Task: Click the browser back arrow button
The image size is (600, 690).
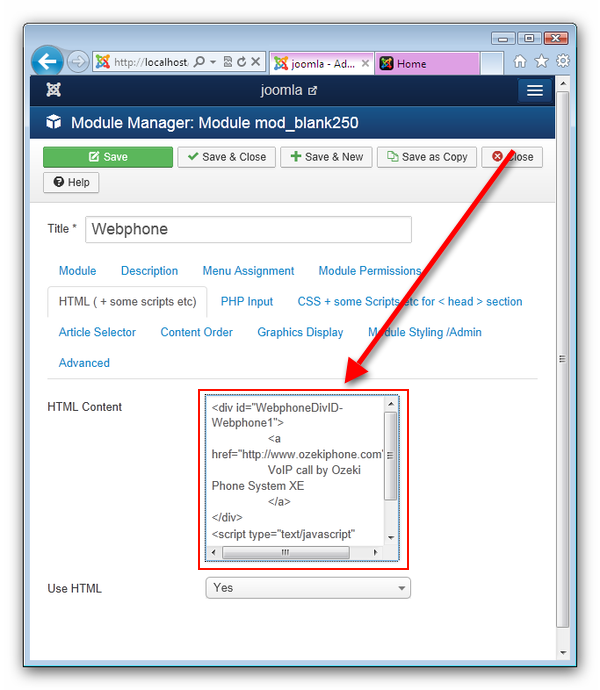Action: [47, 62]
